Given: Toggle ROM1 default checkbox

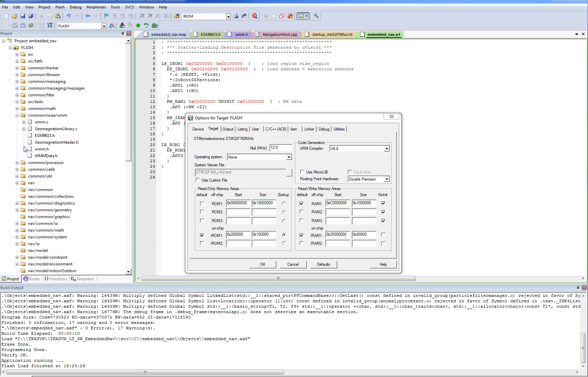Looking at the screenshot, I should pyautogui.click(x=202, y=204).
